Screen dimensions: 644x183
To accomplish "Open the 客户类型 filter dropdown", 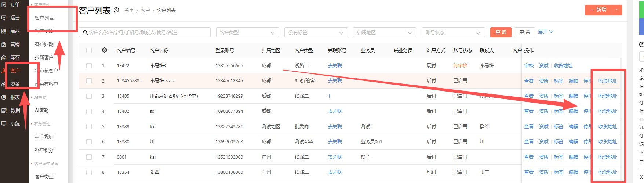I will [248, 32].
